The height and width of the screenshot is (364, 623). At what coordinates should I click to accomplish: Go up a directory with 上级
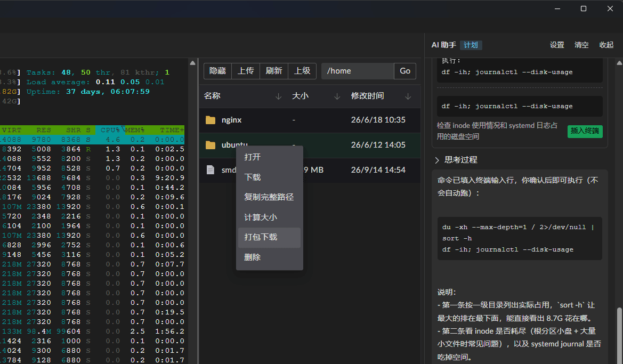(x=302, y=71)
